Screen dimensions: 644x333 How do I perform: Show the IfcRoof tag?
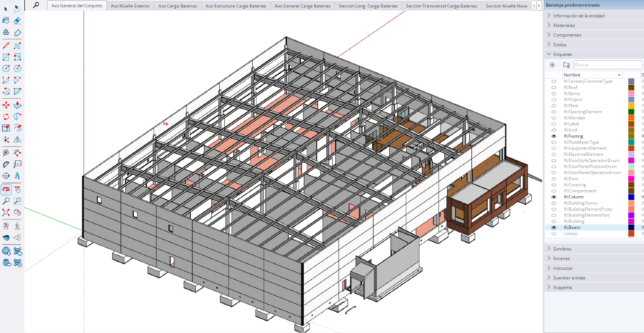[x=554, y=87]
